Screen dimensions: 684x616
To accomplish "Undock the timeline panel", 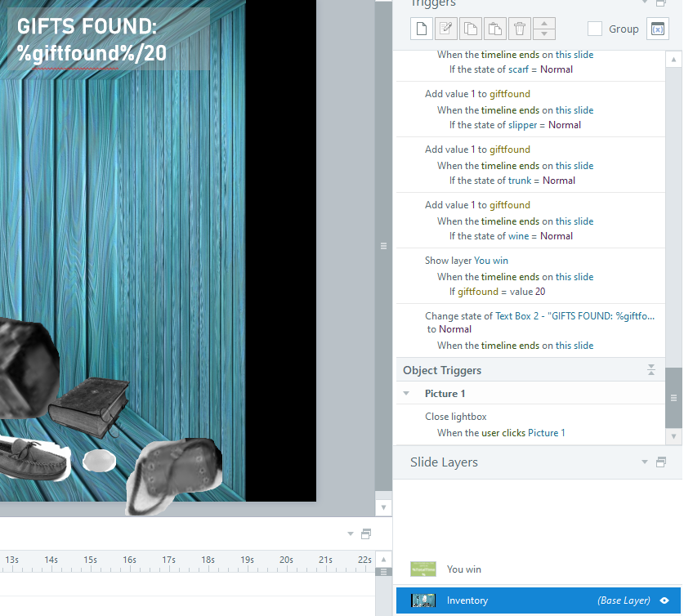I will point(366,533).
